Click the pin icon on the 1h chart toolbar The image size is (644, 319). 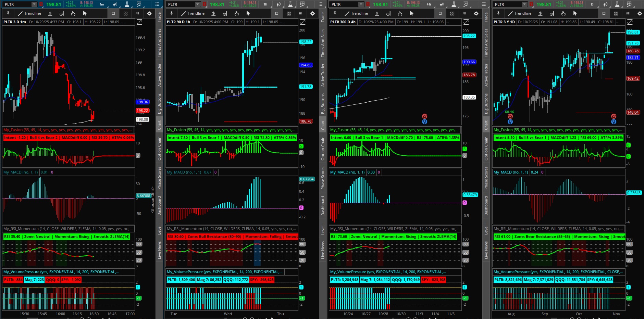(171, 13)
